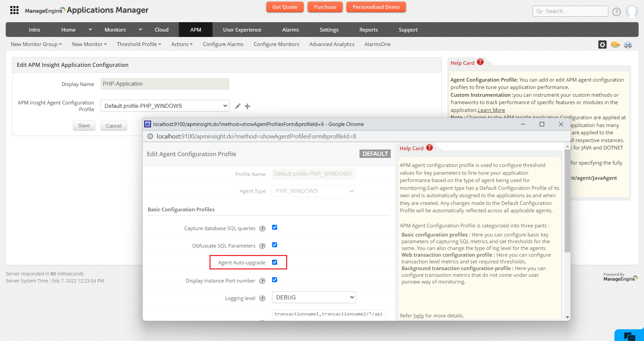Select the APM tab
644x341 pixels.
tap(196, 30)
